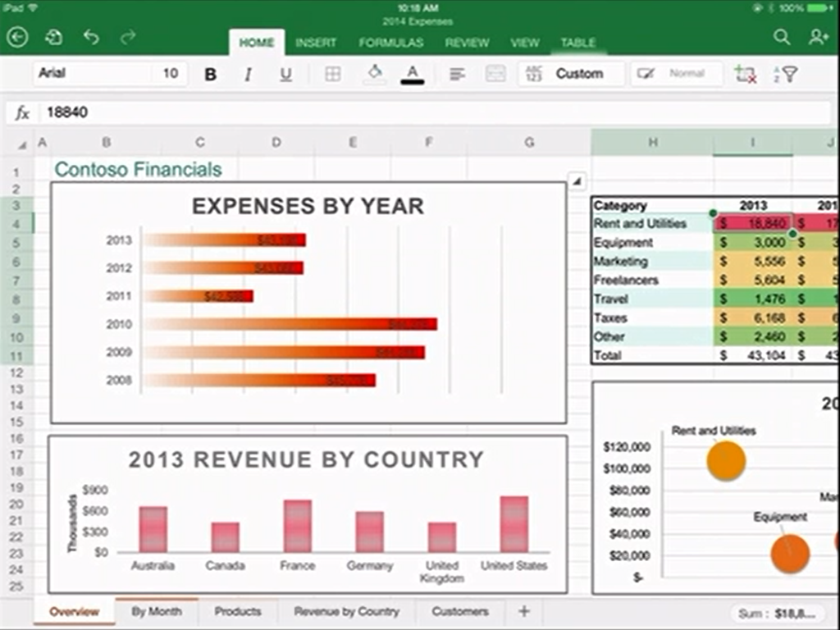The image size is (840, 630).
Task: Select the Contoso Financials title cell
Action: tap(138, 169)
